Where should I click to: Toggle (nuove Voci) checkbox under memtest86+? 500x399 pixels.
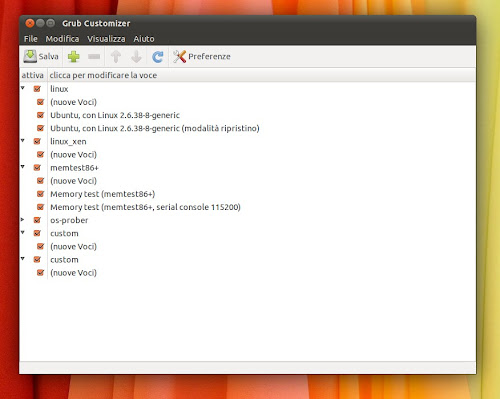coord(40,181)
